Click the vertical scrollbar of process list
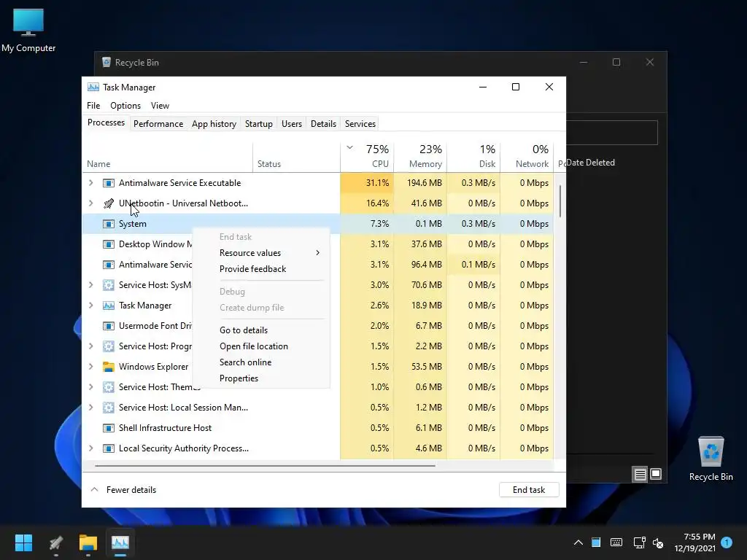The image size is (747, 560). 560,201
